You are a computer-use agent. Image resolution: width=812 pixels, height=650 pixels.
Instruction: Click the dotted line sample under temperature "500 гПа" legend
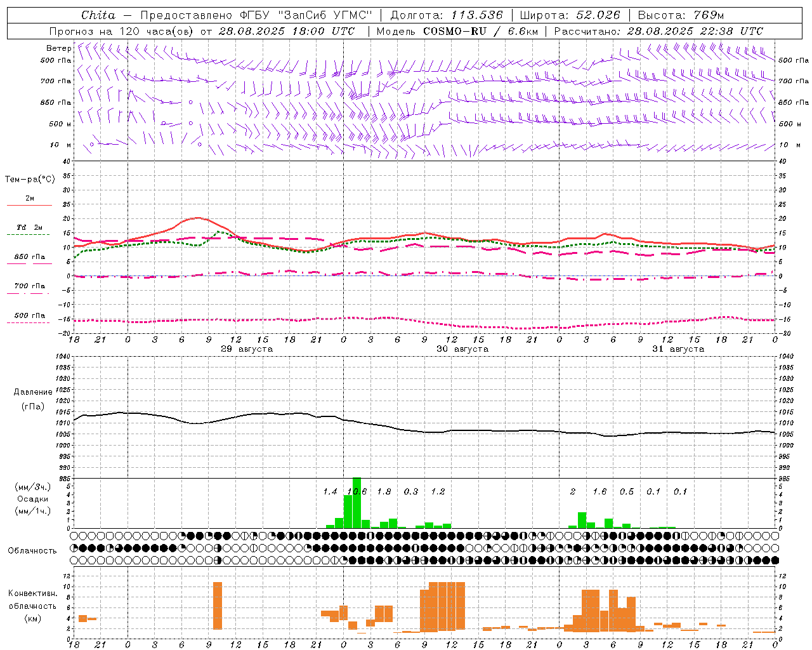29,322
